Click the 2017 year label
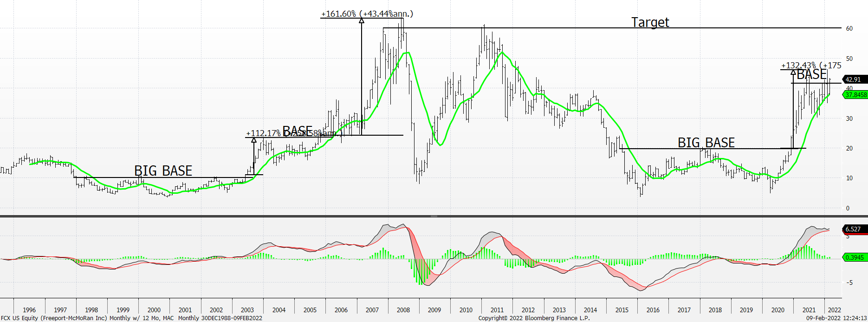Viewport: 868px width, 322px height. (684, 310)
